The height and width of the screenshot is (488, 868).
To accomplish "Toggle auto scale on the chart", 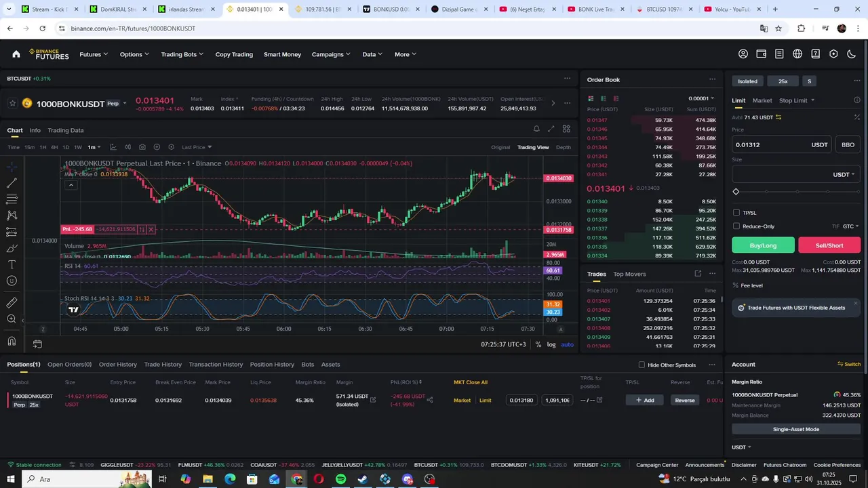I will [x=568, y=344].
